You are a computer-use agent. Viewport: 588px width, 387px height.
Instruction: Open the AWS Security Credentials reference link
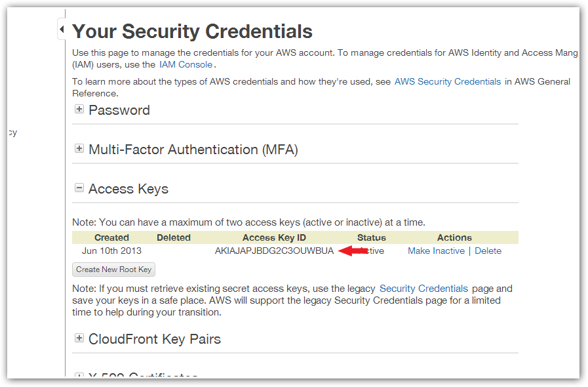click(448, 82)
